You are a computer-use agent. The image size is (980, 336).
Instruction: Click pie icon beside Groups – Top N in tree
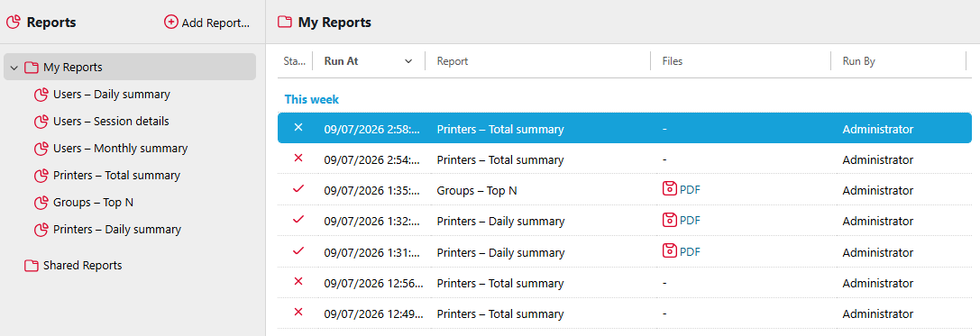[41, 203]
